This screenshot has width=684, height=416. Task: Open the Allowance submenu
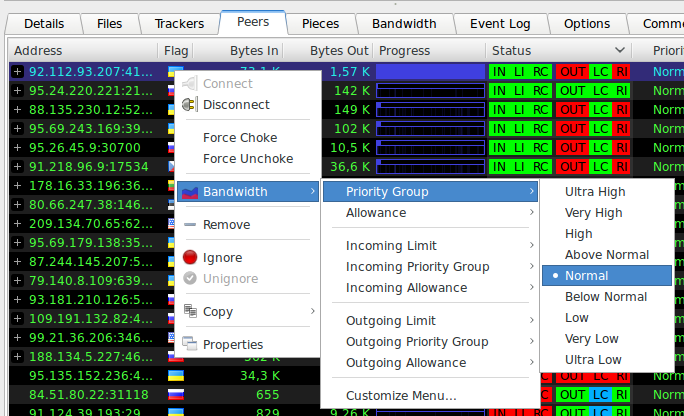[430, 213]
